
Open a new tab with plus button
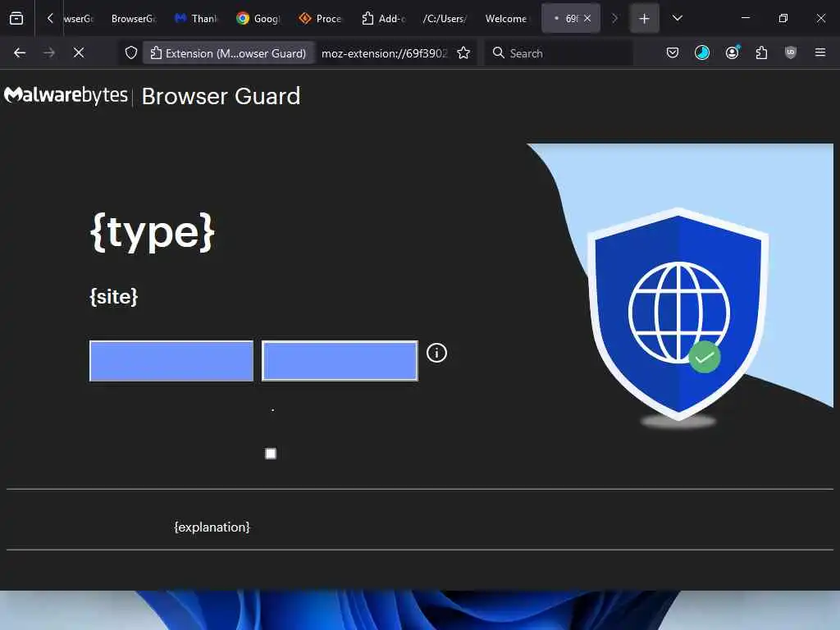pyautogui.click(x=644, y=18)
